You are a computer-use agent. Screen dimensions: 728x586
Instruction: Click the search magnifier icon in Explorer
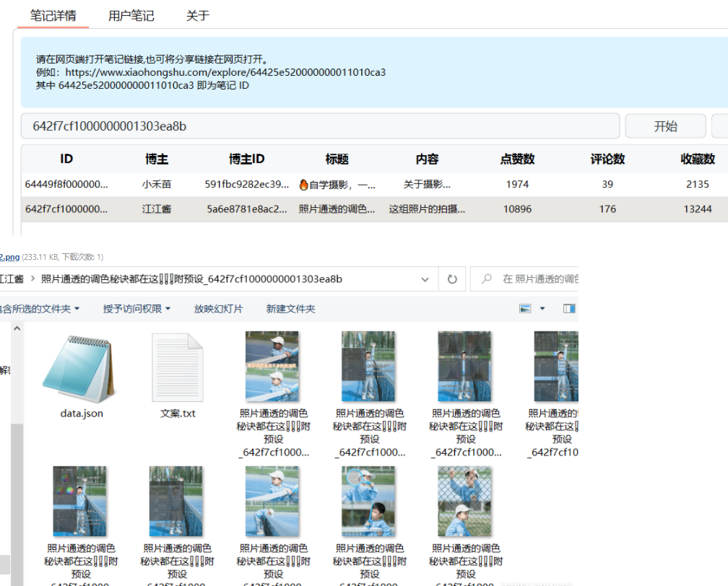coord(486,279)
